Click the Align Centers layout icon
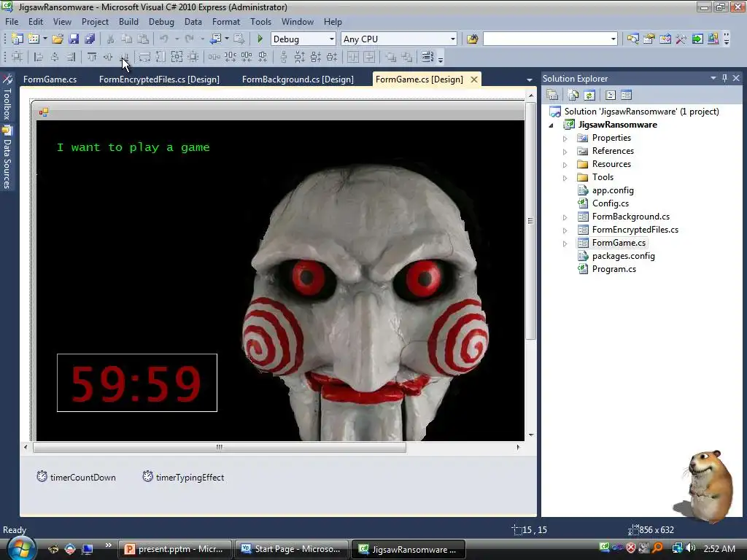The width and height of the screenshot is (747, 560). [55, 57]
